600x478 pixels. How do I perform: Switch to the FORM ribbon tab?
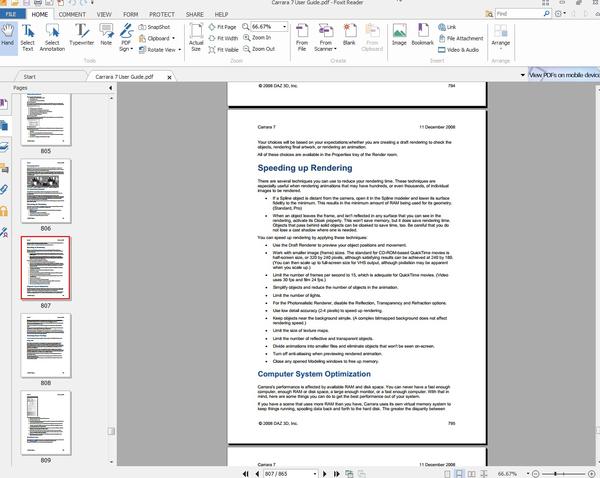tap(130, 15)
